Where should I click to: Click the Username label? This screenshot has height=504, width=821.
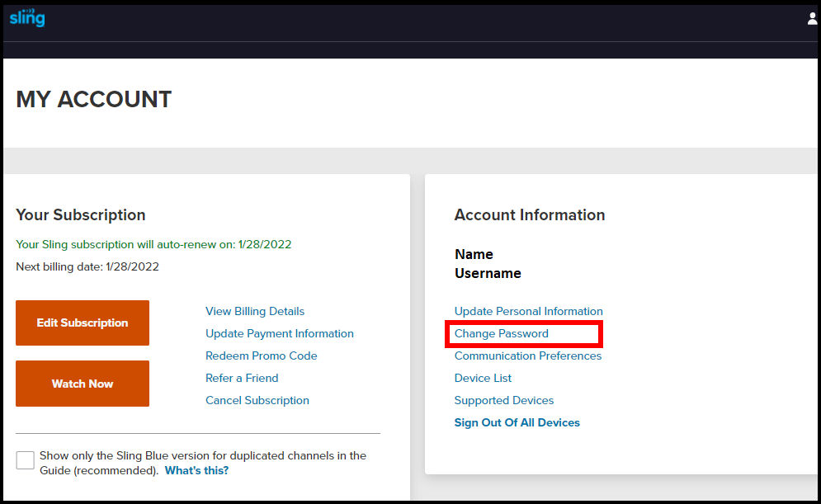[488, 273]
